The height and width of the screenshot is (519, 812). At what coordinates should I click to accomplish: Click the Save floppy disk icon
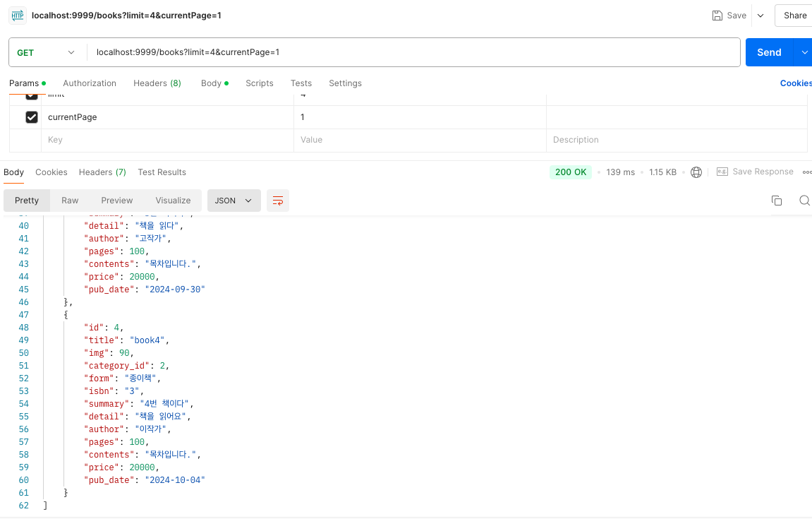[x=717, y=16]
